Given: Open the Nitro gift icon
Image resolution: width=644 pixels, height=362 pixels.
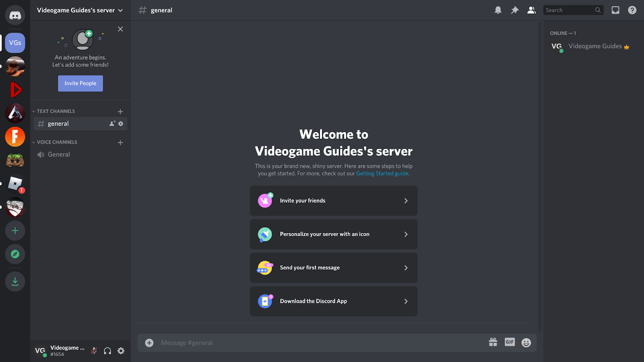Looking at the screenshot, I should [x=493, y=342].
